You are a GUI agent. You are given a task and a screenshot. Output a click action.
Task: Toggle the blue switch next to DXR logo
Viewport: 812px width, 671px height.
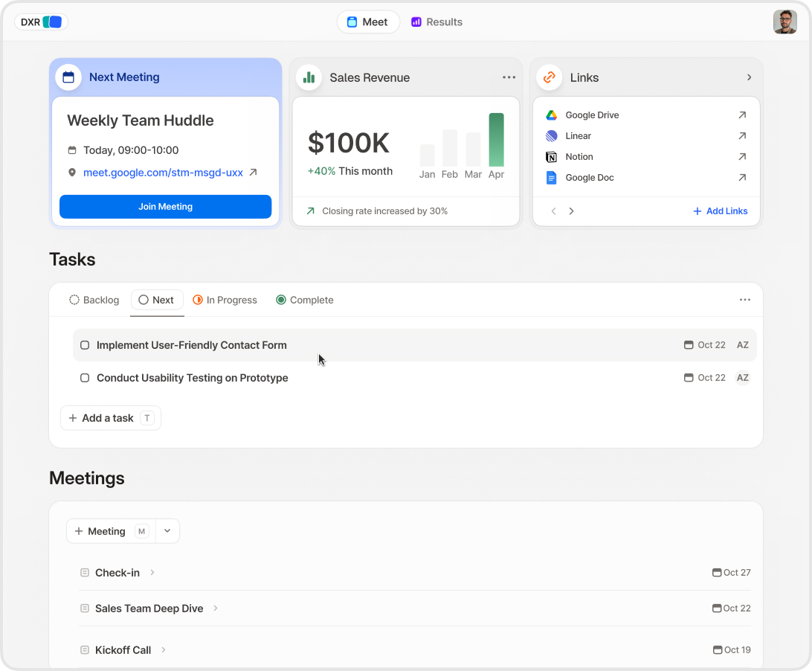[54, 22]
